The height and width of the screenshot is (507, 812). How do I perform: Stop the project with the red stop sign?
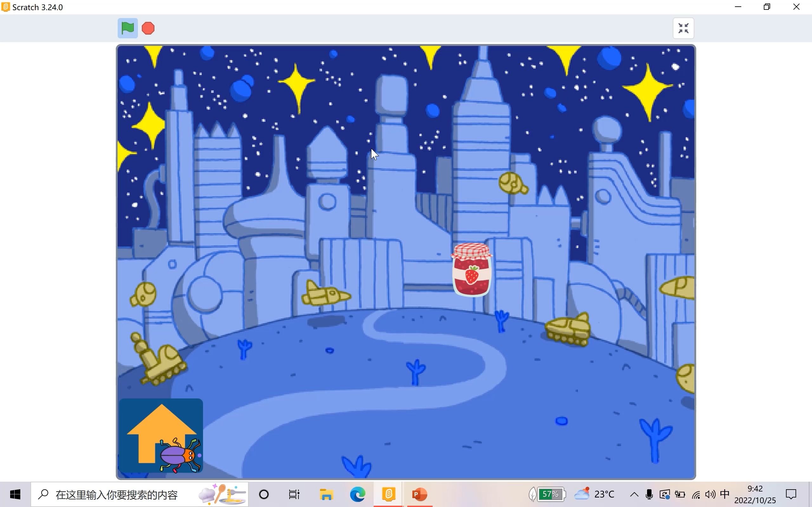[x=147, y=28]
